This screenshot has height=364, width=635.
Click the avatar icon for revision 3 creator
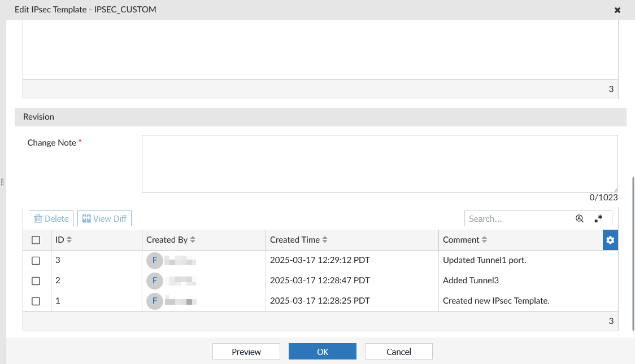[155, 260]
